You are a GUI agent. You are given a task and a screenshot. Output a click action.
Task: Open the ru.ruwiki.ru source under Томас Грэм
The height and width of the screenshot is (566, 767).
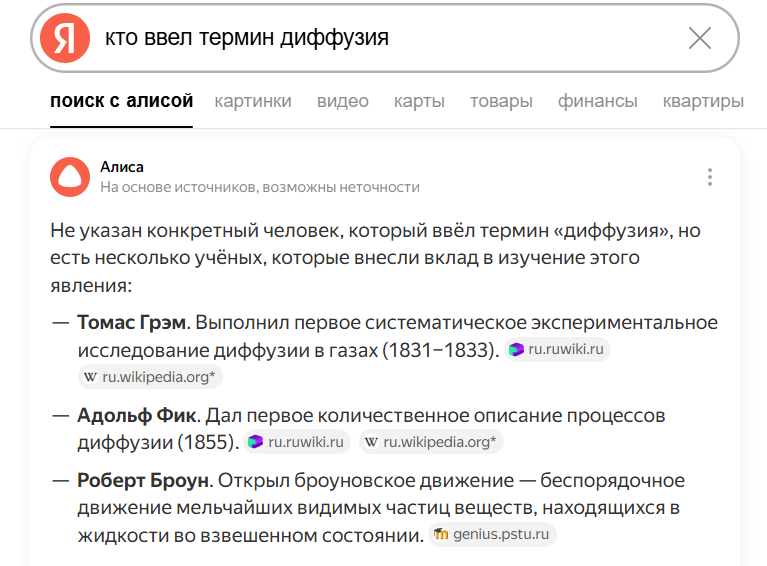click(x=557, y=349)
